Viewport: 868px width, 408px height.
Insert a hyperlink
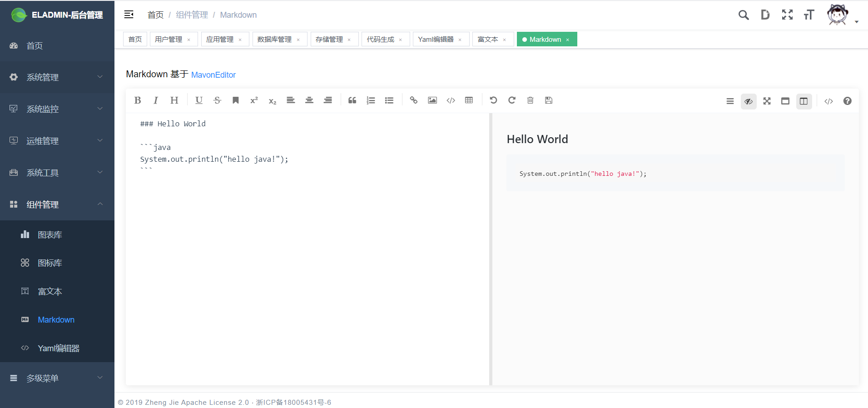click(x=414, y=100)
